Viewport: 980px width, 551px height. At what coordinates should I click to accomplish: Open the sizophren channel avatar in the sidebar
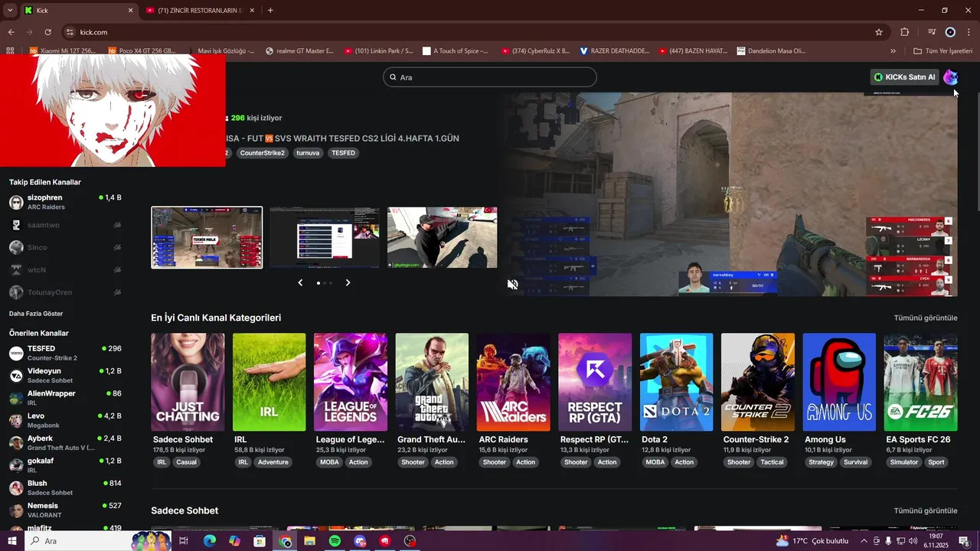pyautogui.click(x=16, y=202)
